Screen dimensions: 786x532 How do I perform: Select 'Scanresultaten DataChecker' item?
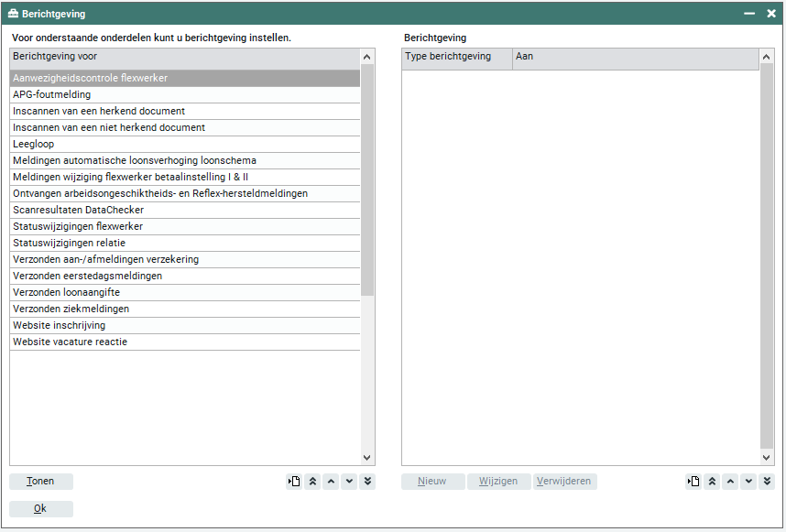click(78, 211)
